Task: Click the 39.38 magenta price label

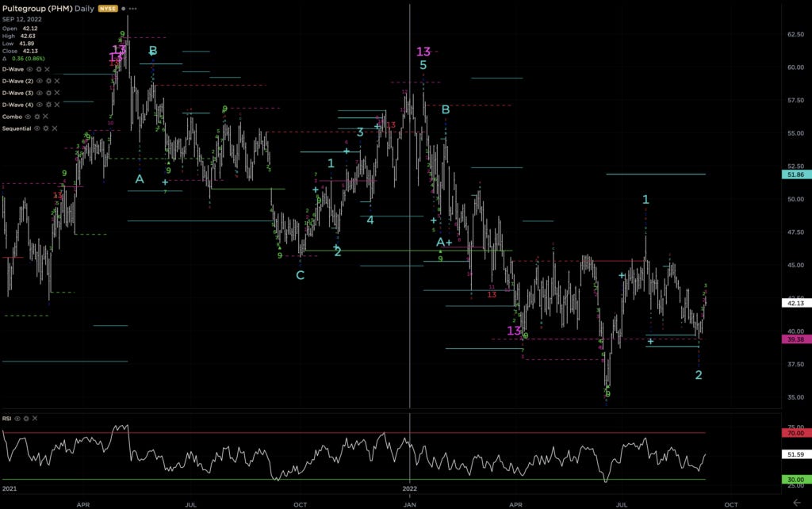Action: (796, 339)
